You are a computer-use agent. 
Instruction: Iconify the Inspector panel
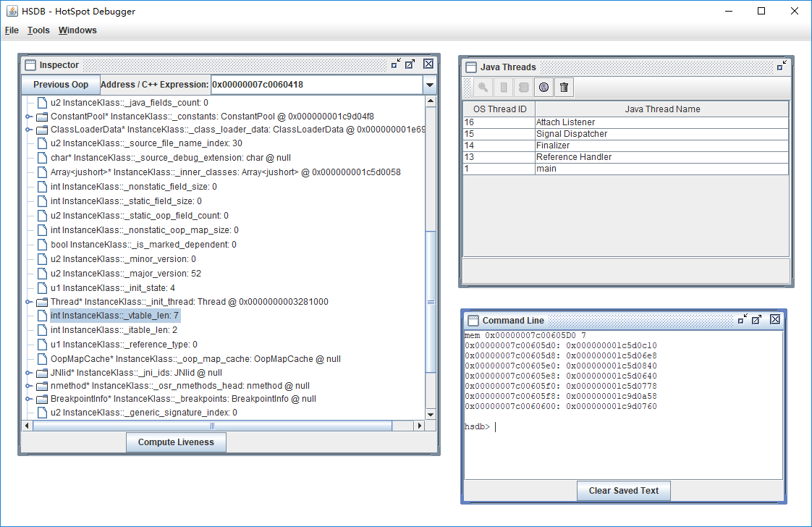tap(396, 64)
